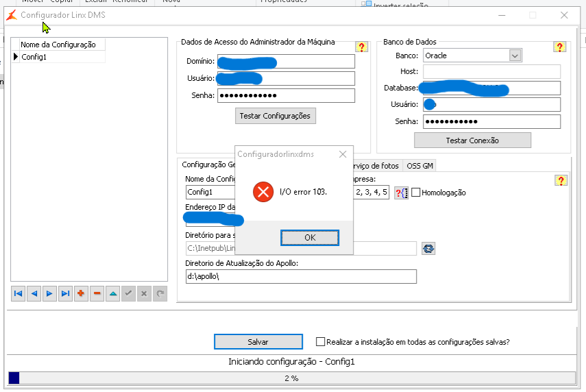Go to previous configuration record
Image resolution: width=586 pixels, height=392 pixels.
pos(34,294)
